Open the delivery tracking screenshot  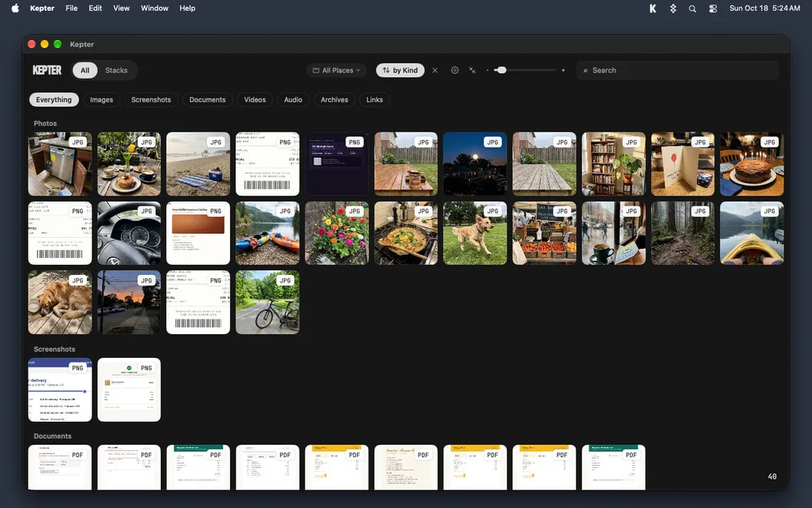click(x=60, y=389)
